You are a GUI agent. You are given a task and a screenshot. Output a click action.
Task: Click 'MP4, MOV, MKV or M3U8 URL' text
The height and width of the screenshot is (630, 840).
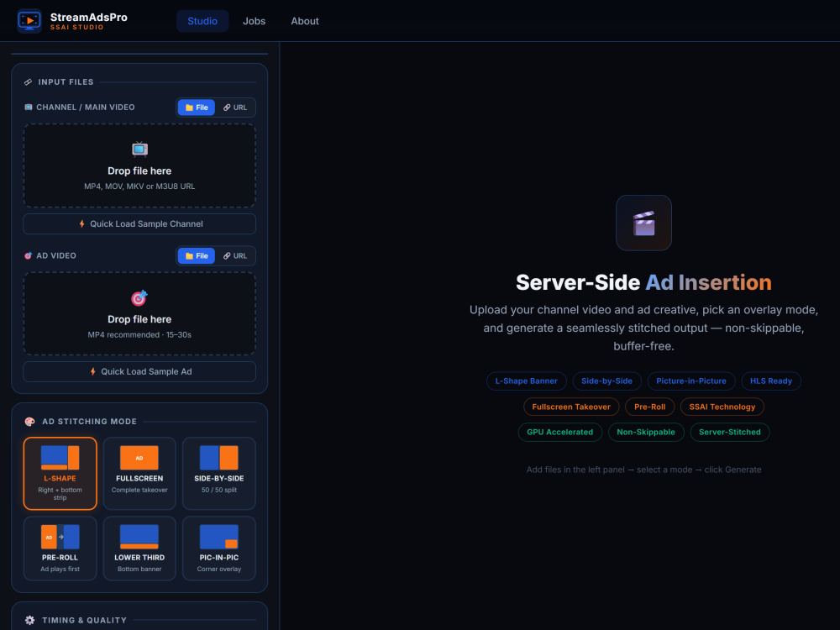point(139,186)
